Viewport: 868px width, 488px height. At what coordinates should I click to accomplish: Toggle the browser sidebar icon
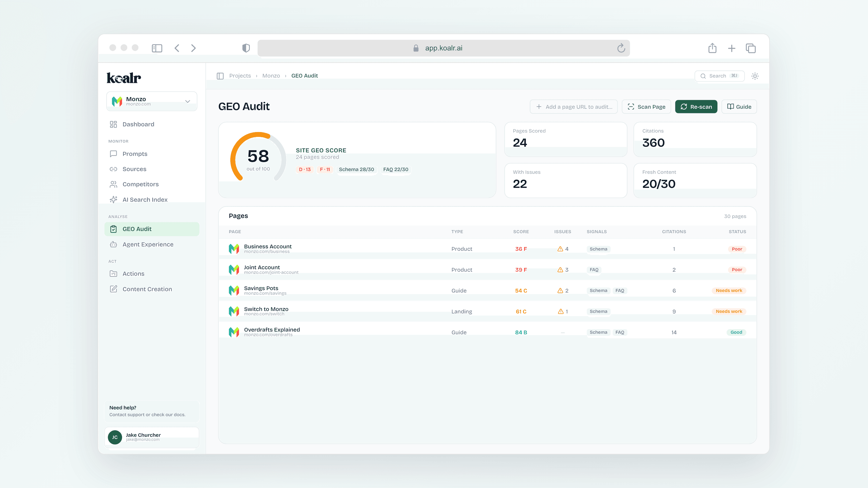(157, 48)
